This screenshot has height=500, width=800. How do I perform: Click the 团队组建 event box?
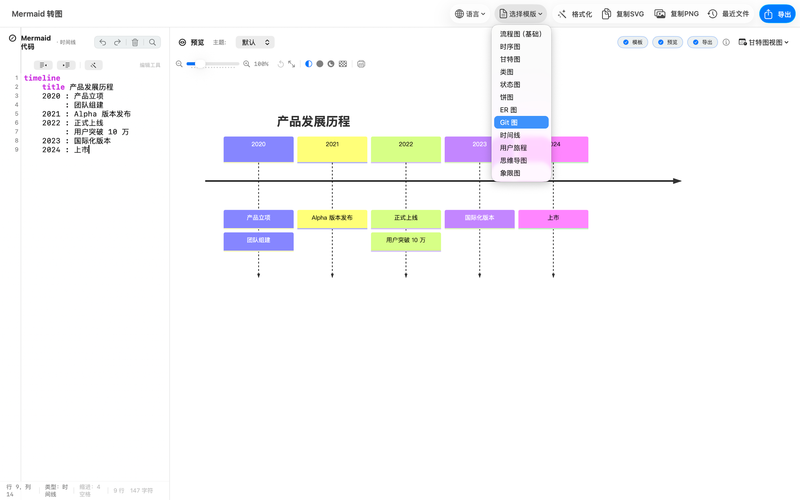click(x=258, y=241)
